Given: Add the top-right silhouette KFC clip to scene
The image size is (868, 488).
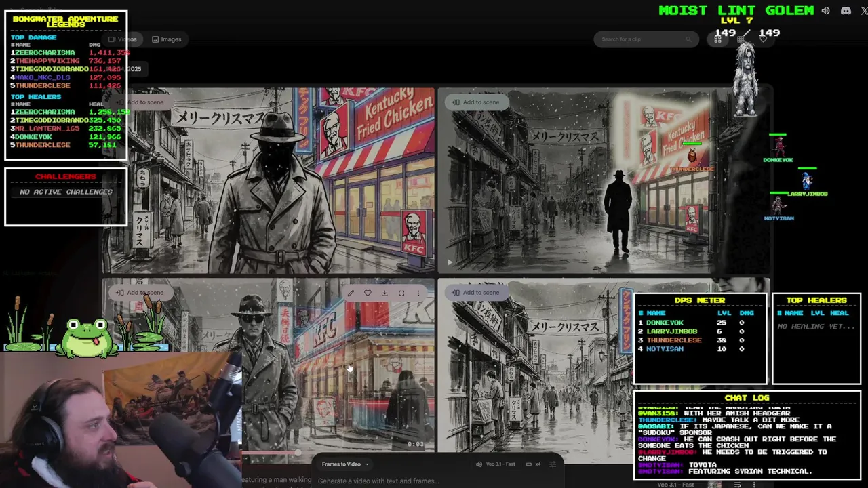Looking at the screenshot, I should click(x=475, y=102).
